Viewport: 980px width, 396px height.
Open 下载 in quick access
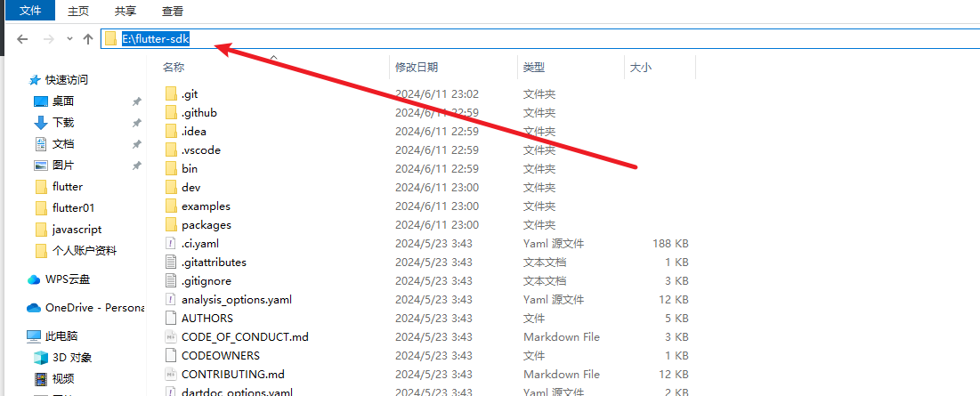click(x=63, y=123)
